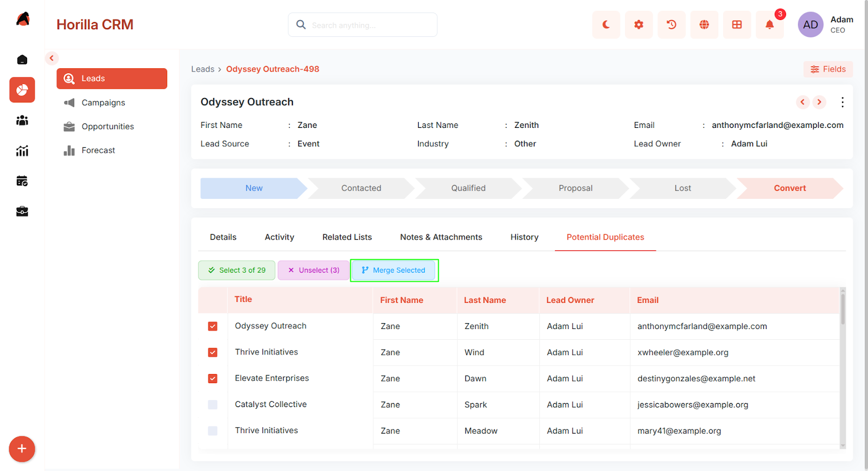Open the Fields column selector
This screenshot has width=868, height=471.
pyautogui.click(x=828, y=69)
